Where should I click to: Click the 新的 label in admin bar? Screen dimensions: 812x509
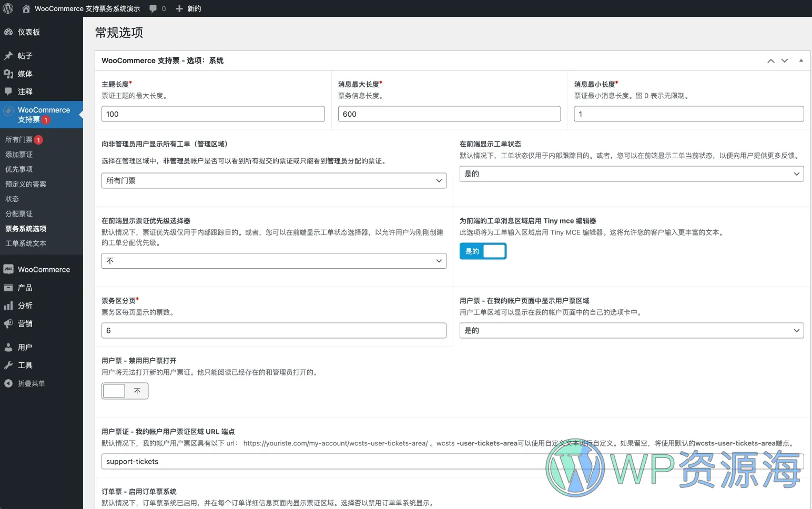click(x=194, y=8)
